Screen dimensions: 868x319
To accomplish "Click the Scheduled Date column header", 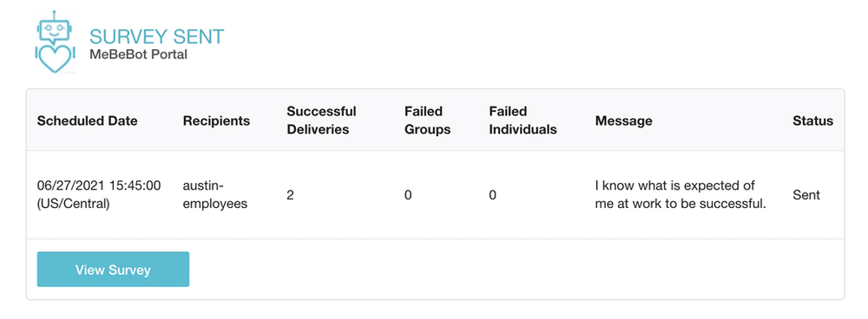I will click(x=88, y=120).
